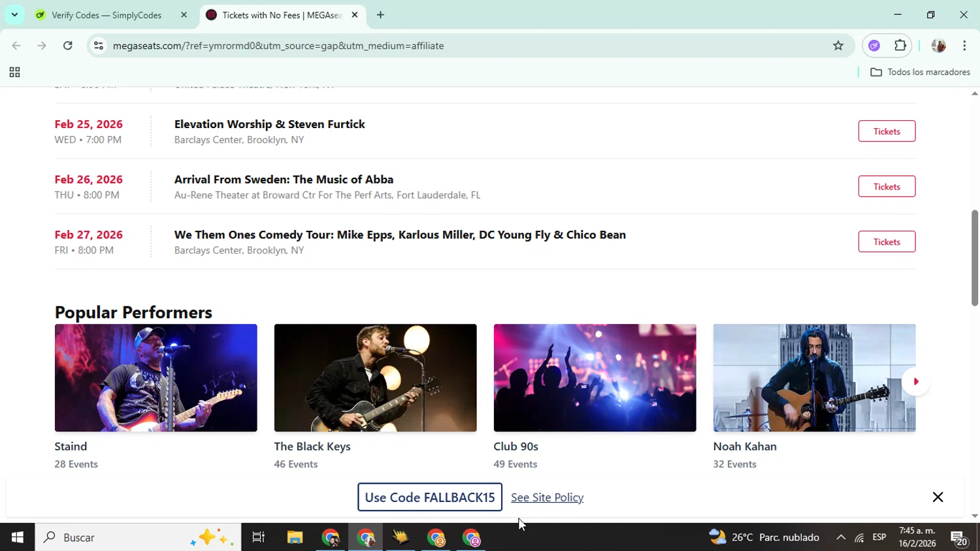Select the 49 Events count text

515,464
